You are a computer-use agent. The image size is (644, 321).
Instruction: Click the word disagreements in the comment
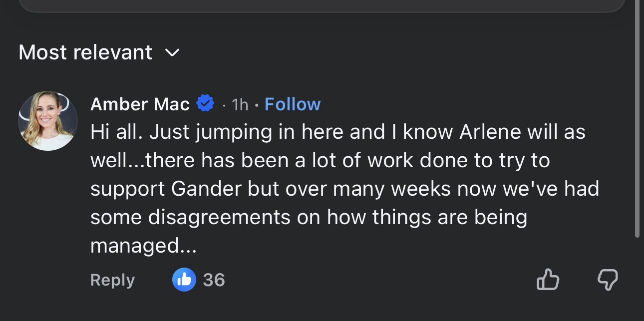pos(219,218)
